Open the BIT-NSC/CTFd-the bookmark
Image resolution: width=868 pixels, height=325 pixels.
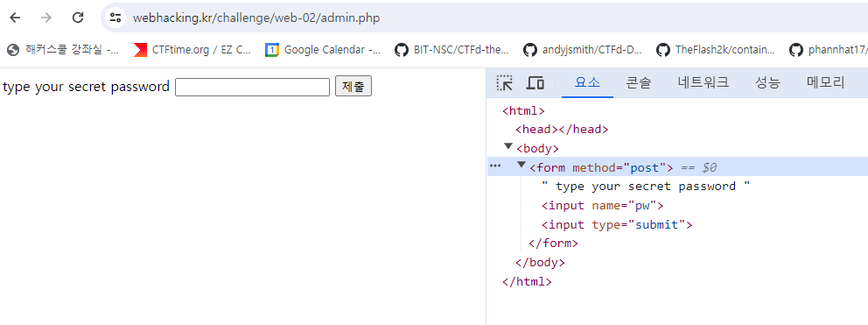point(451,50)
